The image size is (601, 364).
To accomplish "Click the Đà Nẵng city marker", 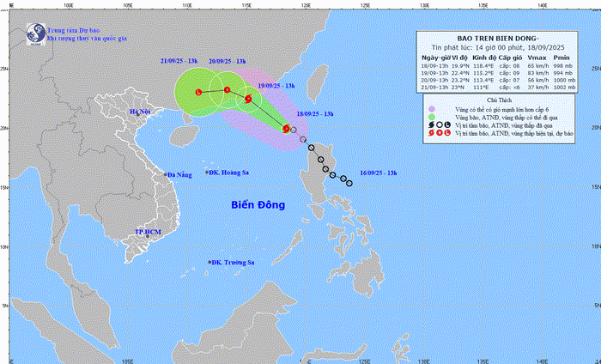I will [x=166, y=175].
